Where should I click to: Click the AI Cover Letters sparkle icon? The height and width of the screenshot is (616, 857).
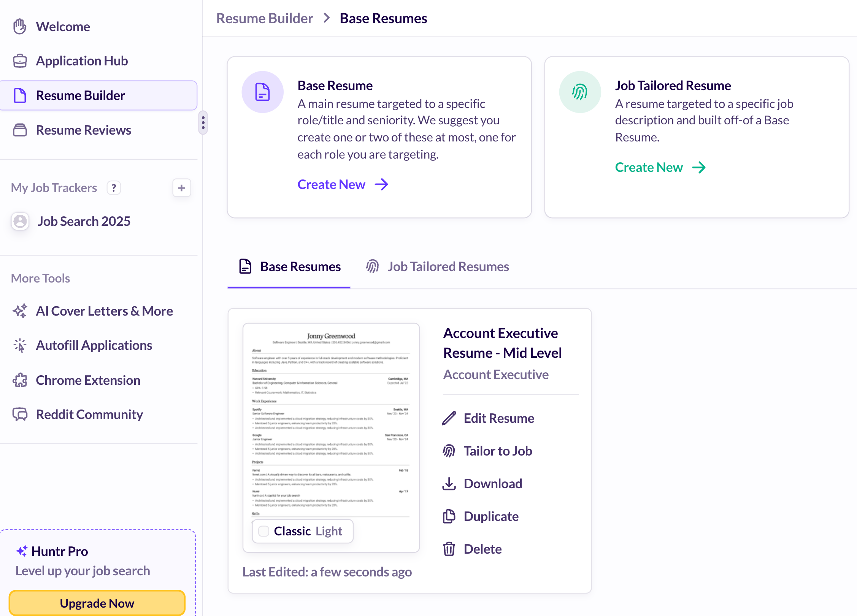pyautogui.click(x=20, y=311)
